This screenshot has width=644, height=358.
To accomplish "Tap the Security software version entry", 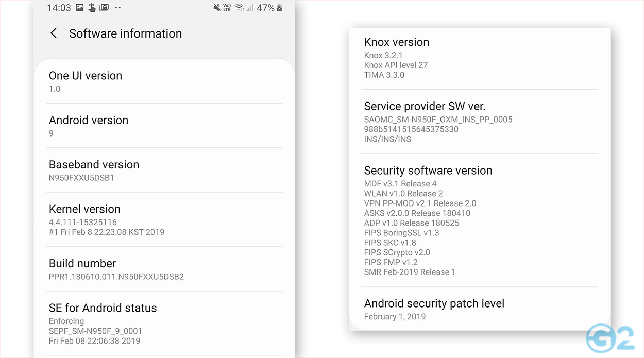I will click(480, 220).
